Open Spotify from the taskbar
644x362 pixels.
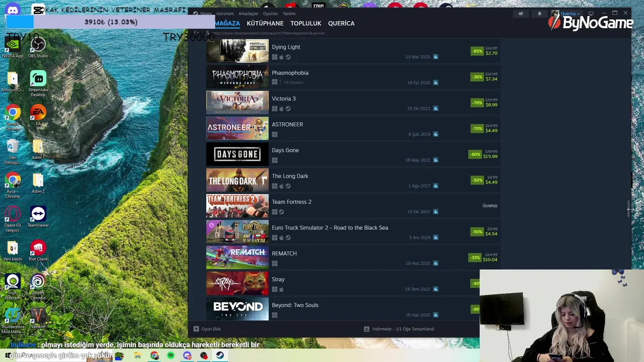coord(171,355)
